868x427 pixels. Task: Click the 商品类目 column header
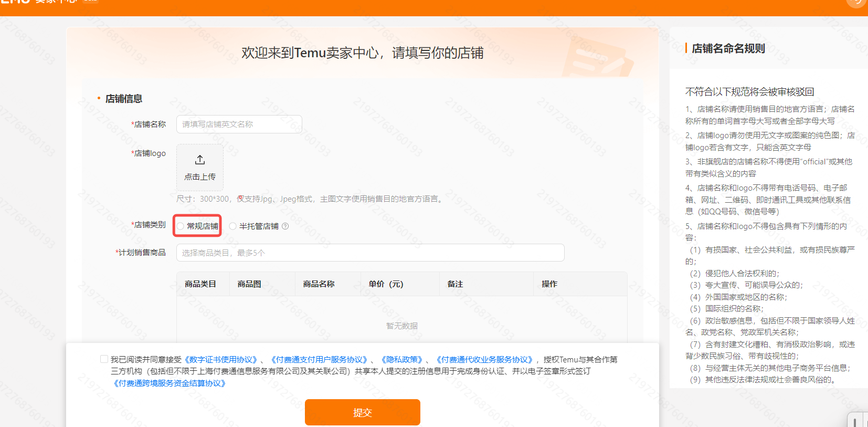tap(200, 284)
